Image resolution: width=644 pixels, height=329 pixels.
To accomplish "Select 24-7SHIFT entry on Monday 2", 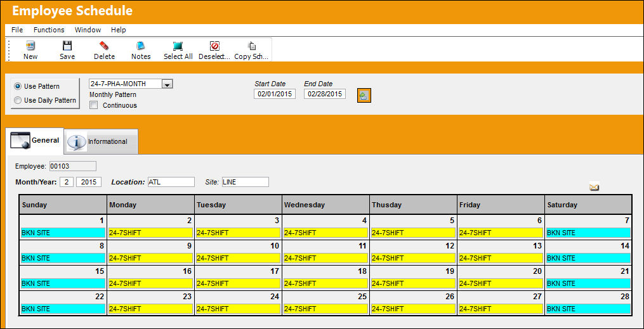I will (150, 233).
